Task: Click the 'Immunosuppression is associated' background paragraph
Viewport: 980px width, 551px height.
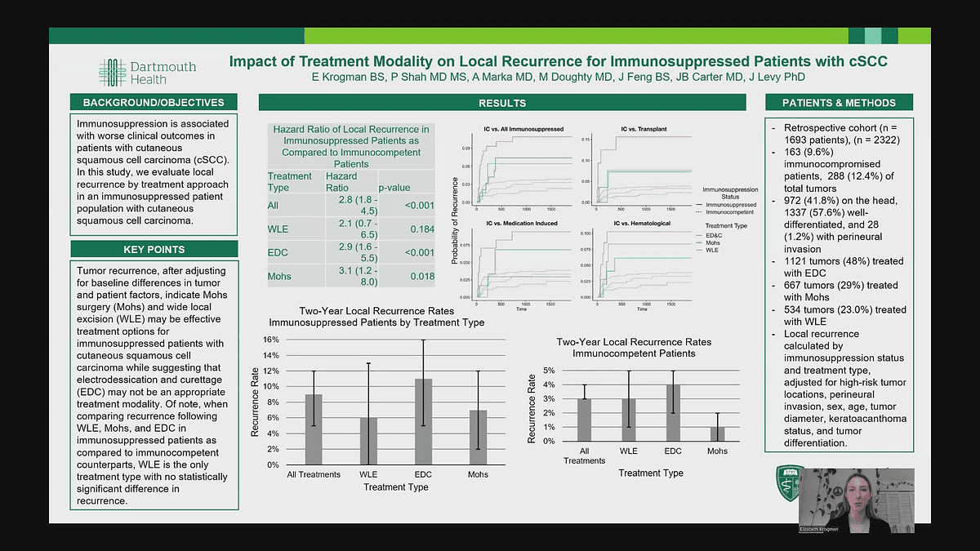Action: coord(153,171)
